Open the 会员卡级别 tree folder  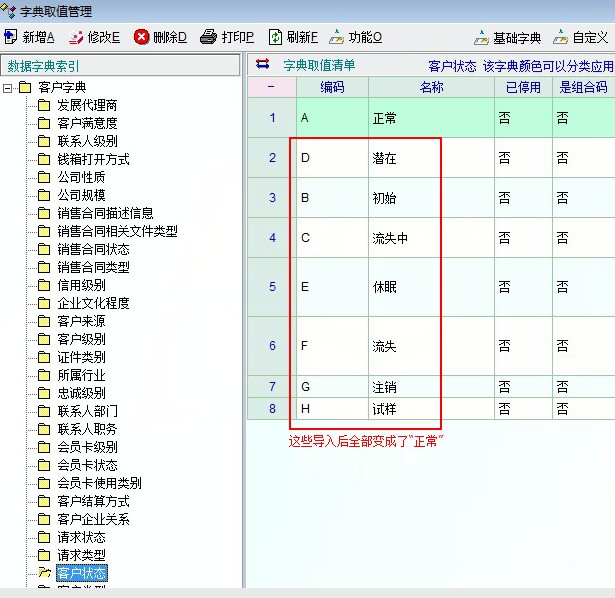86,447
